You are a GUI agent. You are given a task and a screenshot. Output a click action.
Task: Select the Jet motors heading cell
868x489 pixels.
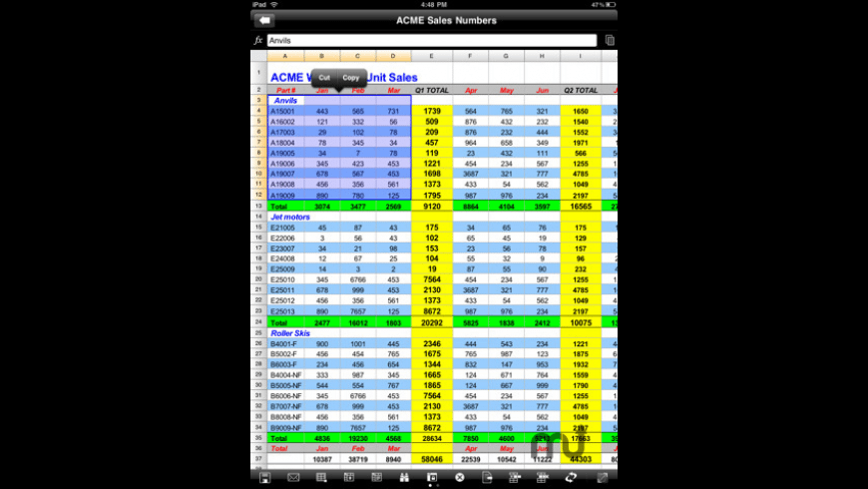[x=290, y=218]
